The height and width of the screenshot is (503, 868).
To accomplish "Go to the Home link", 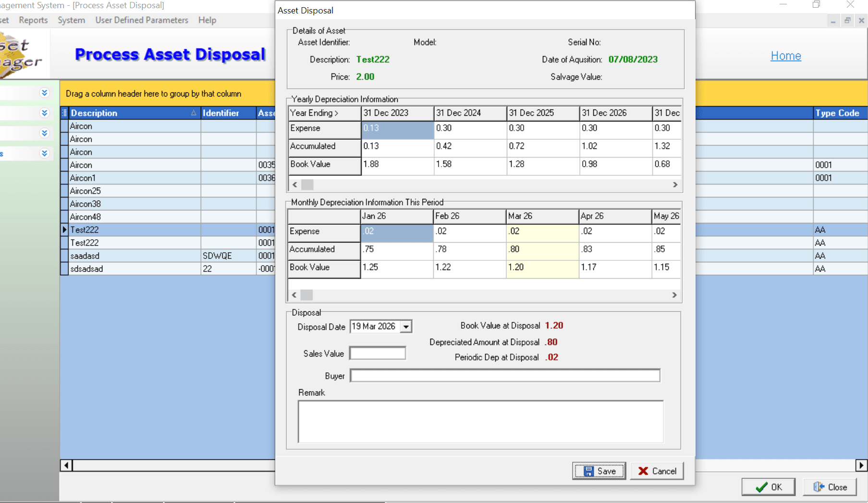I will tap(786, 56).
